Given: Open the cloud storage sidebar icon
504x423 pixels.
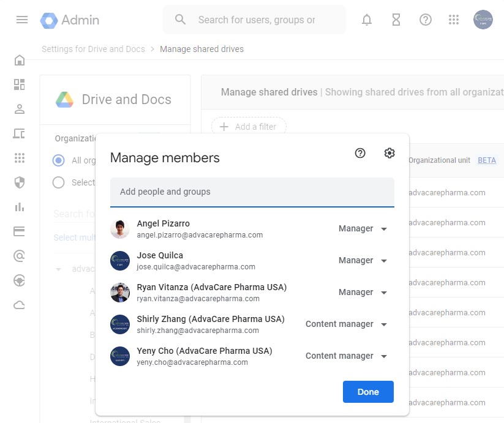Looking at the screenshot, I should (x=19, y=305).
